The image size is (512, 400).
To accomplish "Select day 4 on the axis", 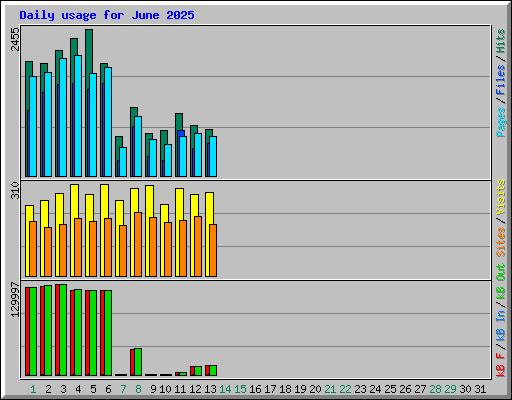I will point(78,389).
